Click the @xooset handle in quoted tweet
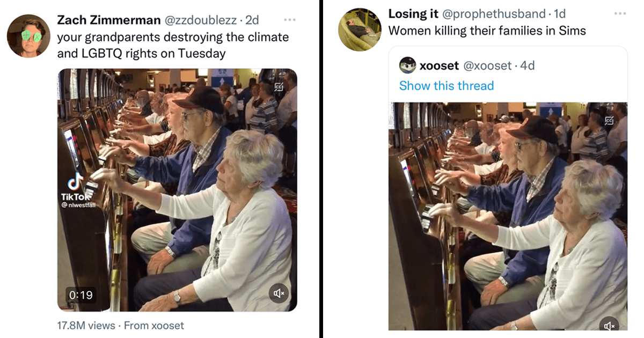644x338 pixels. [487, 65]
